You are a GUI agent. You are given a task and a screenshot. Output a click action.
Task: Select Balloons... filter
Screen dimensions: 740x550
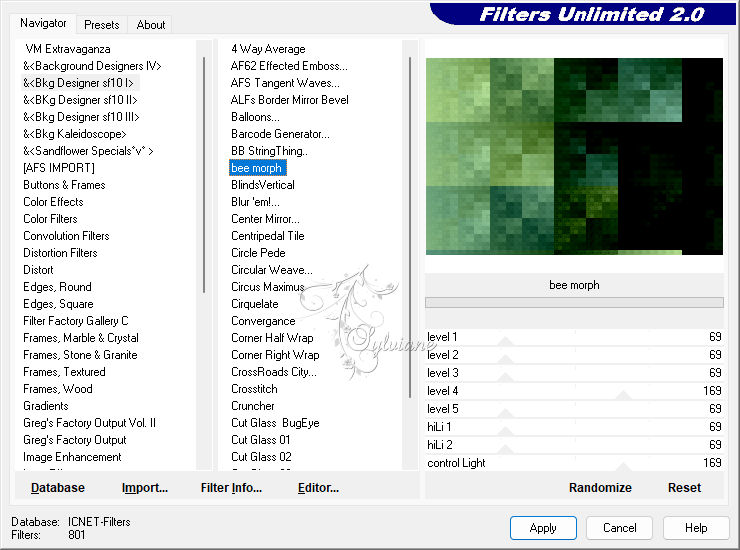[255, 117]
